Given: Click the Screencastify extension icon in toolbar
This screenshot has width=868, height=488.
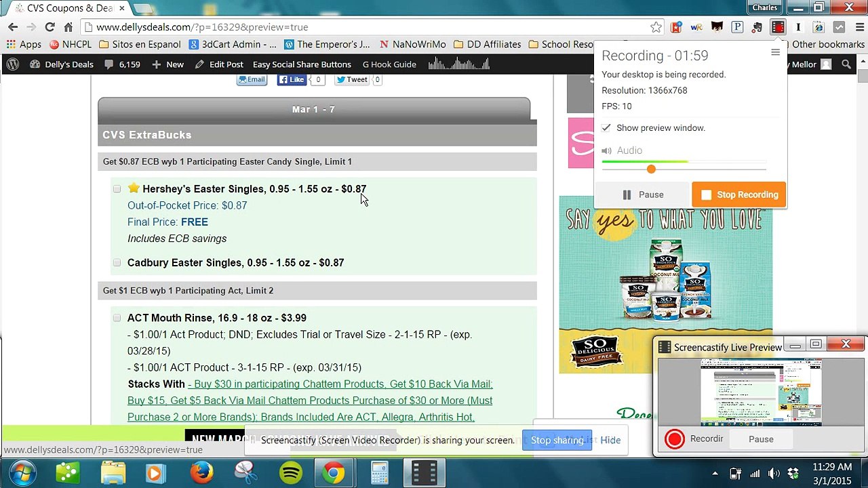Looking at the screenshot, I should click(778, 27).
